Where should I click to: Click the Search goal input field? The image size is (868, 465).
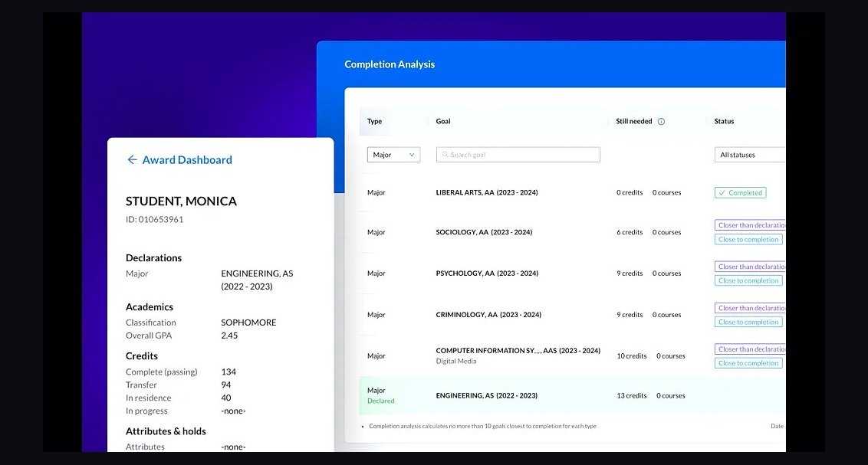(518, 155)
